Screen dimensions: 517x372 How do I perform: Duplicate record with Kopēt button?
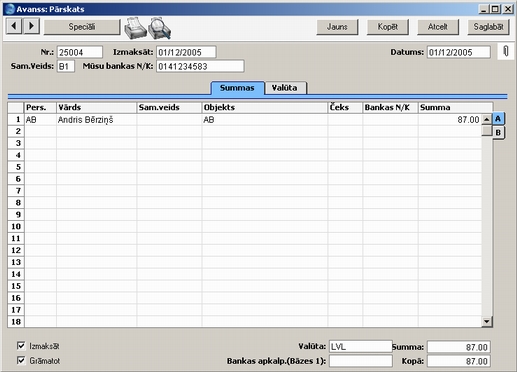click(387, 27)
